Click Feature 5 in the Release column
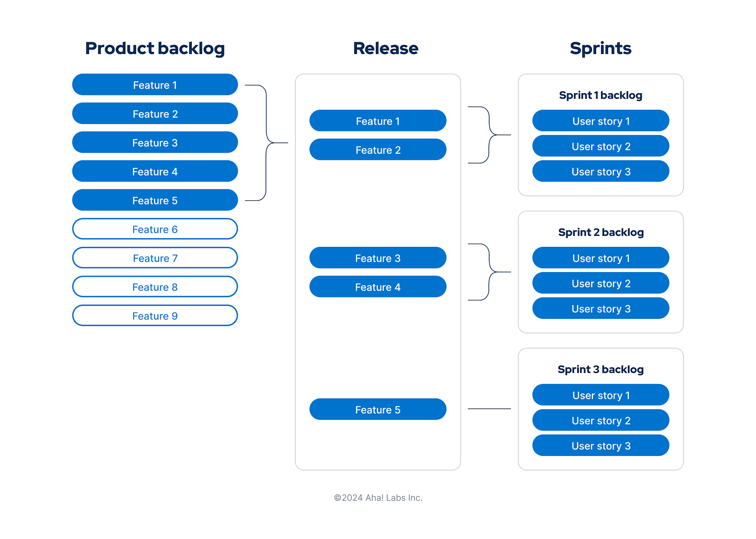 pos(378,409)
